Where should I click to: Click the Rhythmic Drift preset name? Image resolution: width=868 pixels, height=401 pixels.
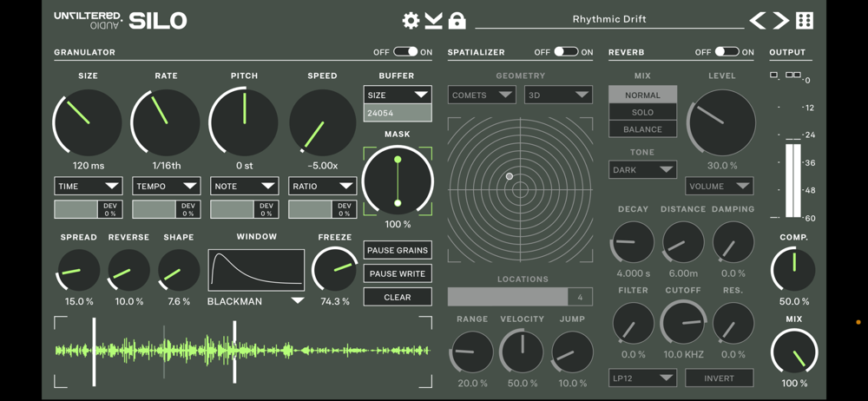[x=609, y=19]
